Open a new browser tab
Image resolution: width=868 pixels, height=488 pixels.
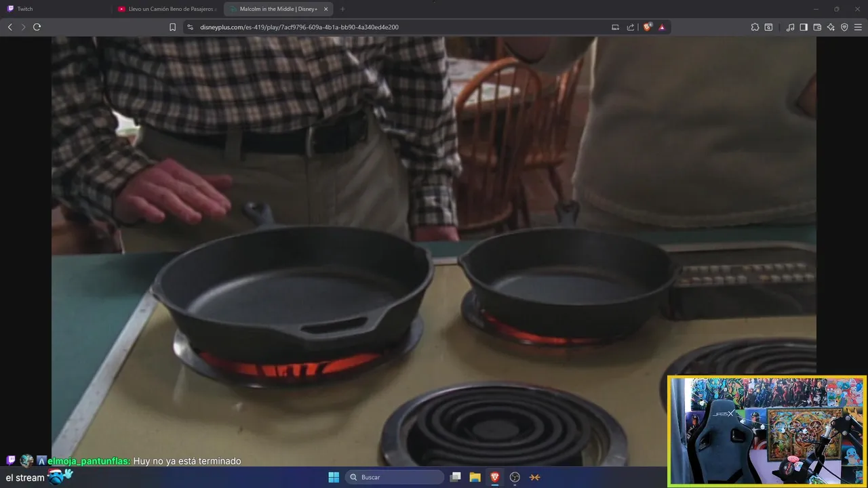coord(342,9)
